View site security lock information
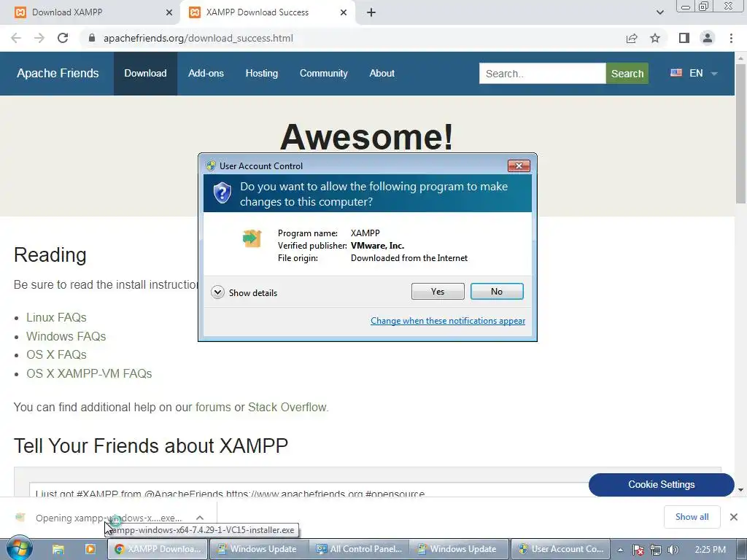747x560 pixels. point(92,38)
